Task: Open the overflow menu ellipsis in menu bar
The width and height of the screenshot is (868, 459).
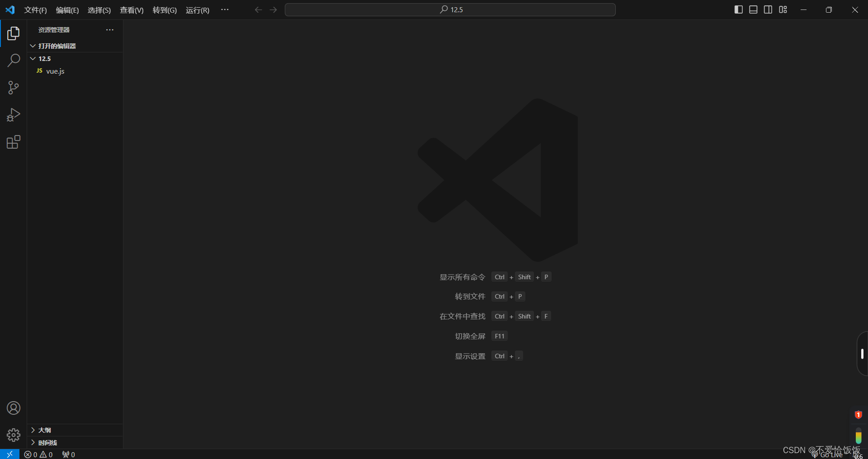Action: coord(225,9)
